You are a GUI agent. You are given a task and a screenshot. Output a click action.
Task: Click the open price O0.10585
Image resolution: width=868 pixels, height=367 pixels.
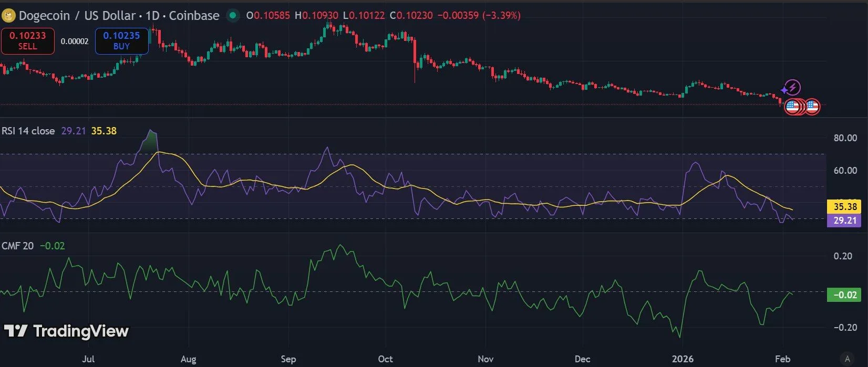pos(268,15)
